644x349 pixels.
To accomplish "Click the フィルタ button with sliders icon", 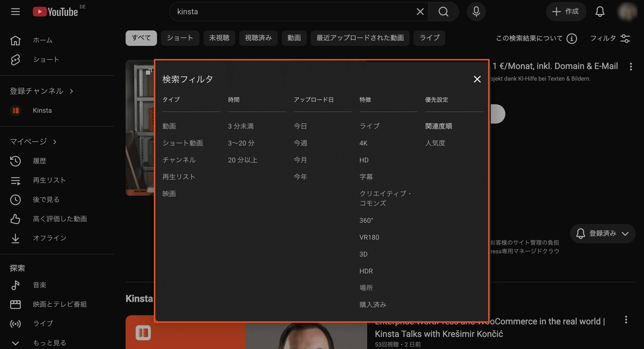I will point(610,38).
